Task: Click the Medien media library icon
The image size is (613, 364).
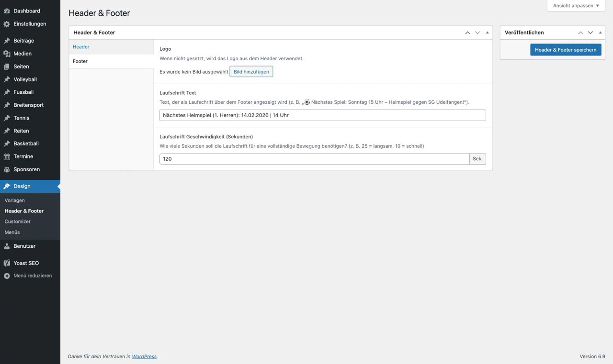Action: (x=7, y=54)
